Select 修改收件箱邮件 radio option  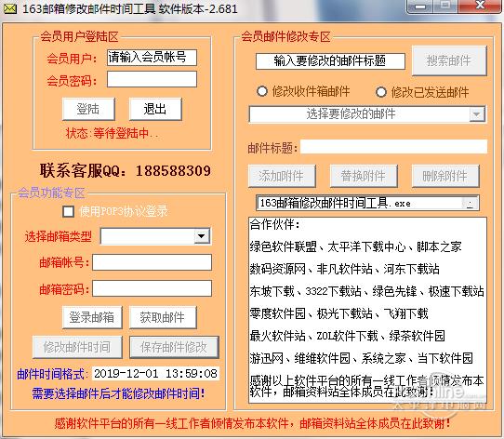[262, 92]
